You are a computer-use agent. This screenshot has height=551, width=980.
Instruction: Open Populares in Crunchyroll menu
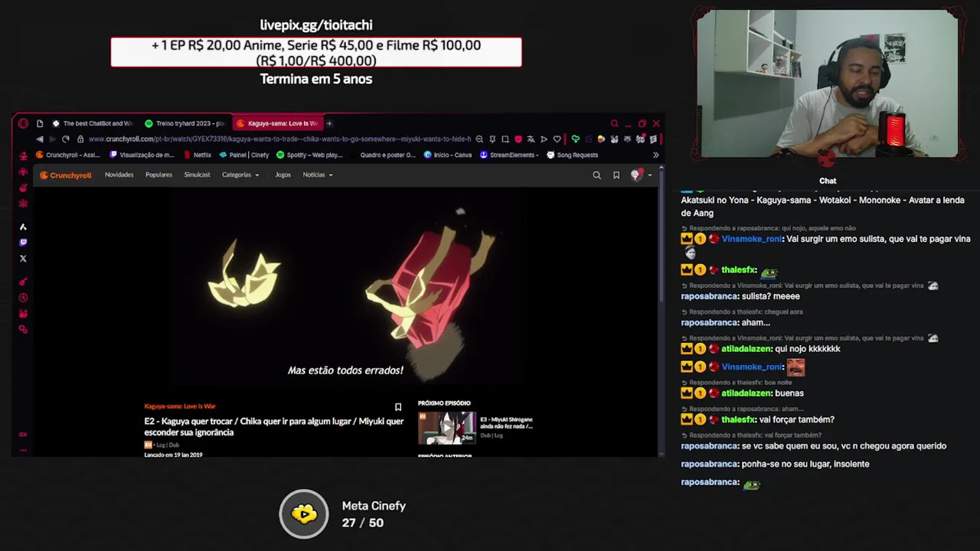tap(158, 175)
